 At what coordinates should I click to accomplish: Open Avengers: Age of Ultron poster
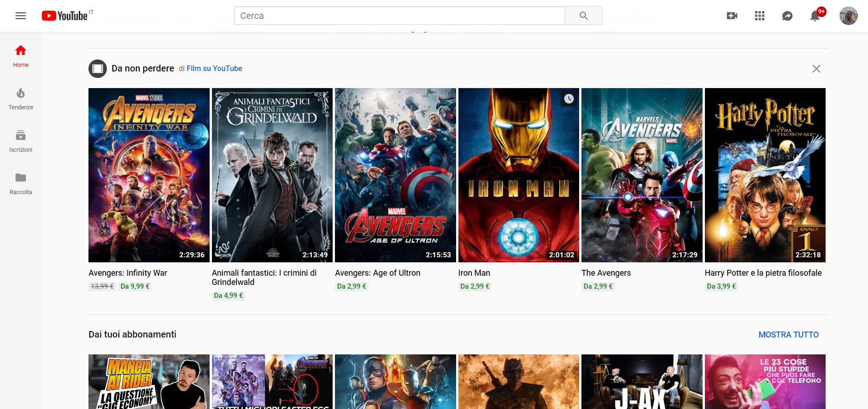pyautogui.click(x=395, y=175)
